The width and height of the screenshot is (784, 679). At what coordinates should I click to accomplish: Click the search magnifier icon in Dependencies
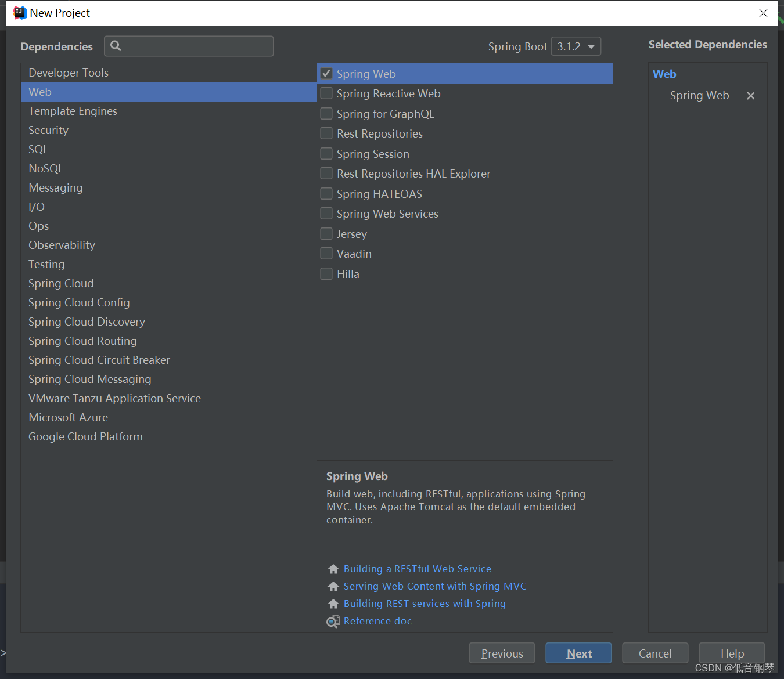coord(116,46)
